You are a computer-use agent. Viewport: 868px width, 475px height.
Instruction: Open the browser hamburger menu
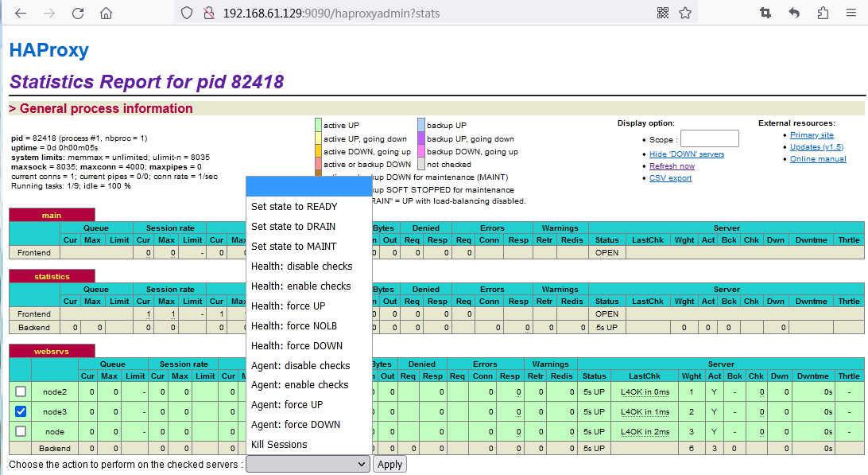click(851, 13)
